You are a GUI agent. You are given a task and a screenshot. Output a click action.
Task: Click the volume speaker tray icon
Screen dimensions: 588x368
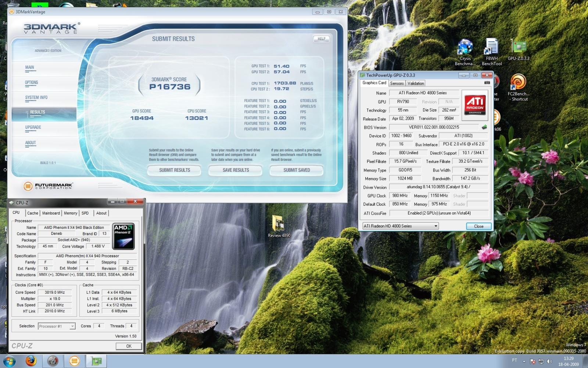coord(549,361)
